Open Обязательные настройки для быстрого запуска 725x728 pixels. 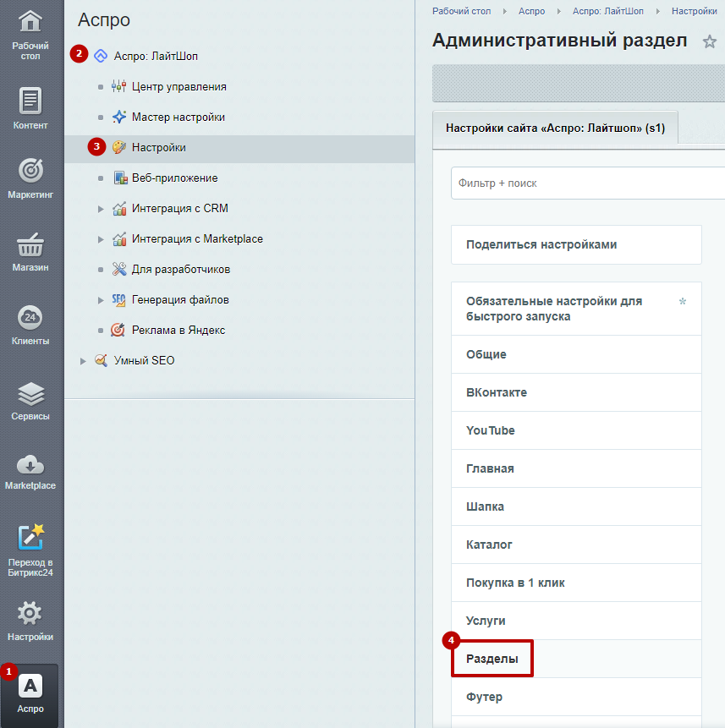click(x=576, y=309)
